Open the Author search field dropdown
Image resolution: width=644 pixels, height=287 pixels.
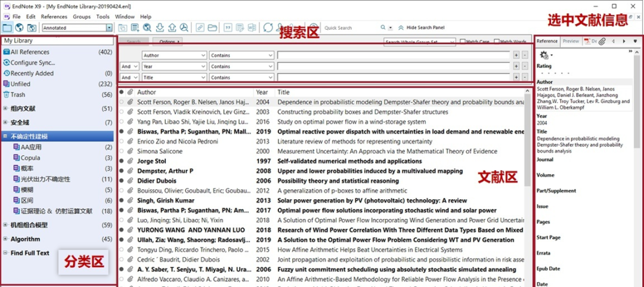tap(175, 55)
